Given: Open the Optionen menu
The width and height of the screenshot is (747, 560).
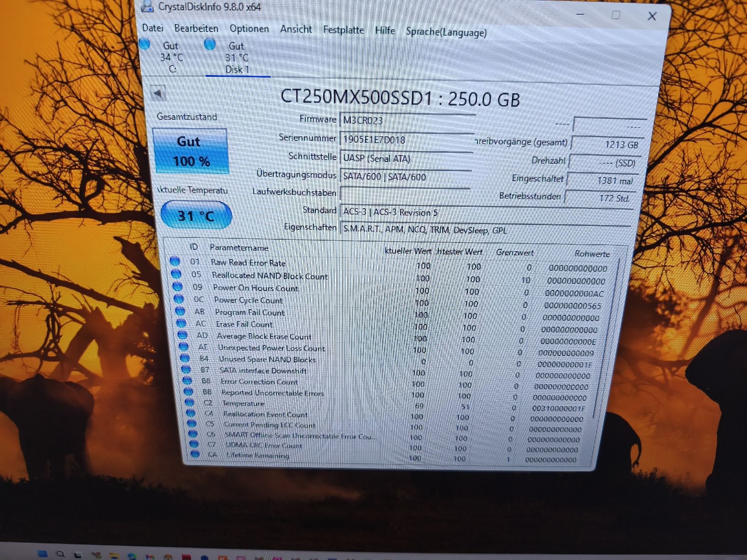Looking at the screenshot, I should pos(249,29).
